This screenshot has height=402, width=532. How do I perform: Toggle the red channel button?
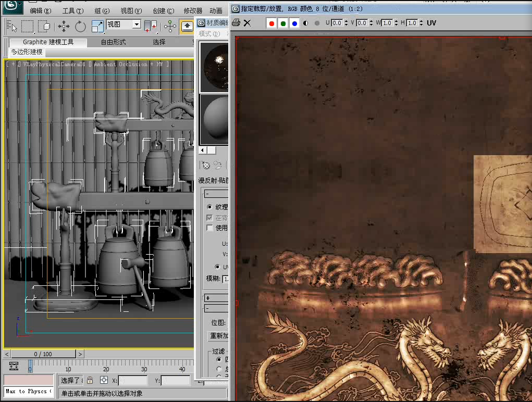click(271, 23)
